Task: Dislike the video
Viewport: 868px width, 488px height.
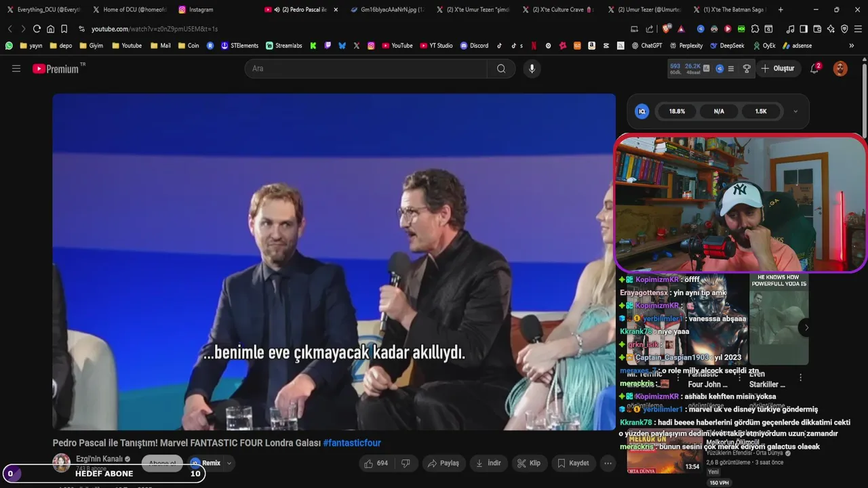Action: coord(406,463)
